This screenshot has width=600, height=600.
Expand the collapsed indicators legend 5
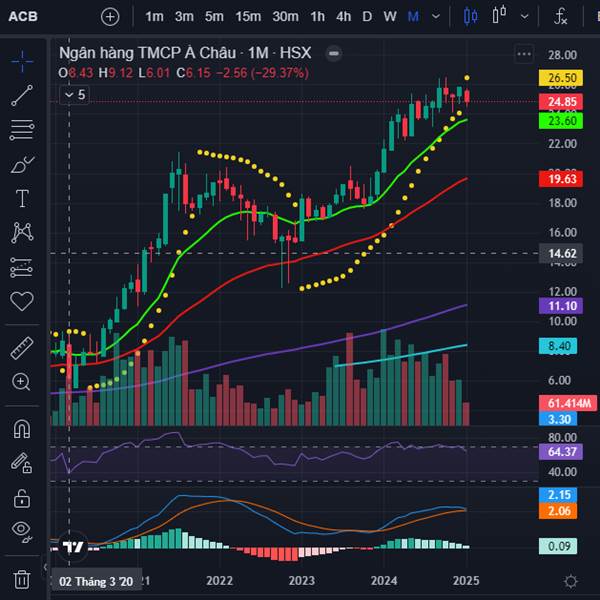point(75,95)
